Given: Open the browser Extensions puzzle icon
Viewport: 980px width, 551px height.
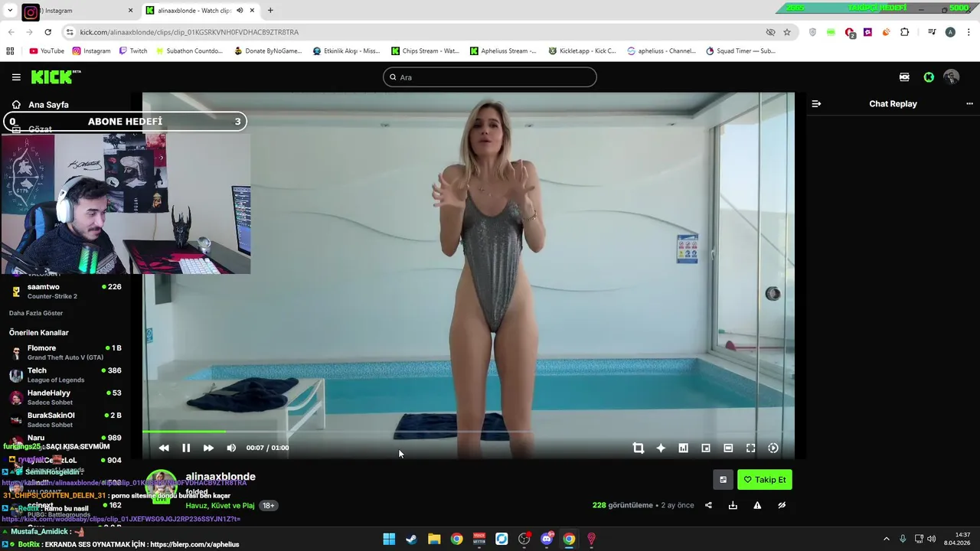Looking at the screenshot, I should pos(905,32).
